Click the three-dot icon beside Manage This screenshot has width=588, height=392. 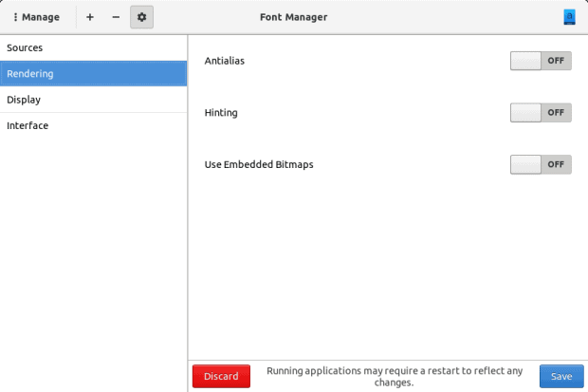click(15, 17)
